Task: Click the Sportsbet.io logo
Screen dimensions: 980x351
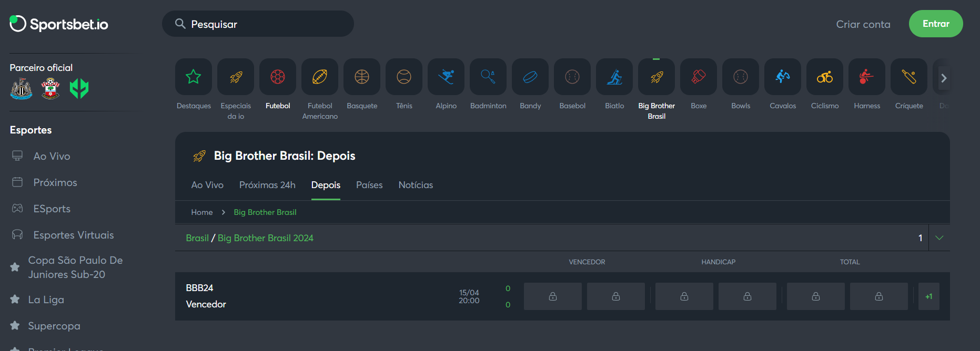Action: 59,24
